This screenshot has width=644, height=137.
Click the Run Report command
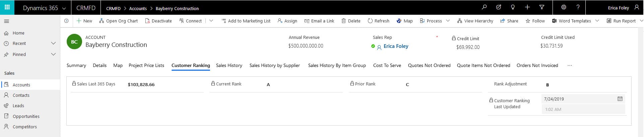coord(621,21)
